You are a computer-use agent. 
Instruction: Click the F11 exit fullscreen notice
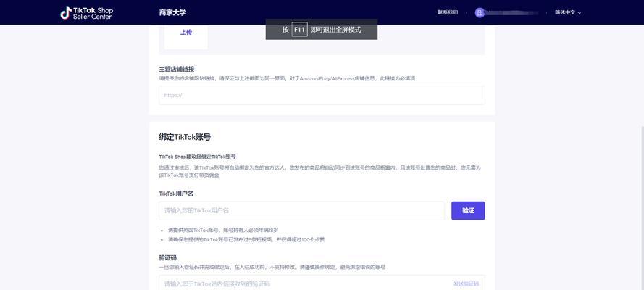coord(322,30)
